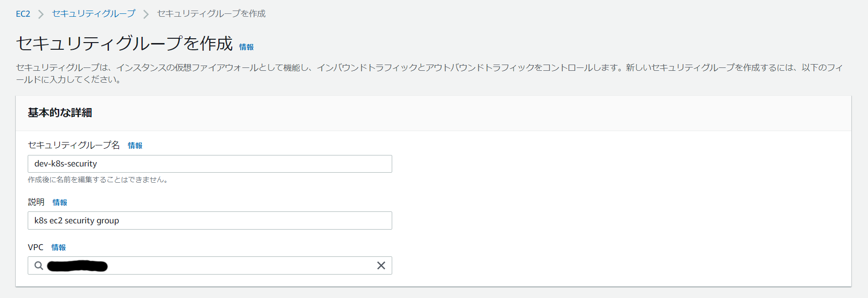Screen dimensions: 868x298
Task: Click the 基本的な詳細 panel heading
Action: pyautogui.click(x=60, y=113)
